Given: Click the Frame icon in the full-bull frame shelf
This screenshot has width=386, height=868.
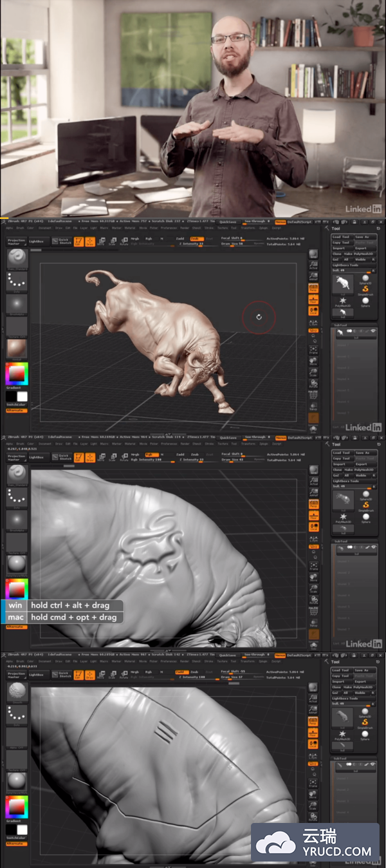Looking at the screenshot, I should (313, 350).
